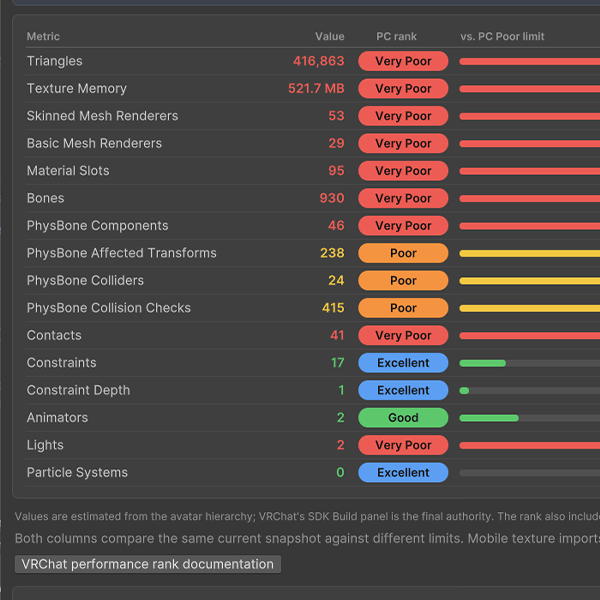The width and height of the screenshot is (600, 600).
Task: Click the Contacts metric label
Action: click(54, 335)
